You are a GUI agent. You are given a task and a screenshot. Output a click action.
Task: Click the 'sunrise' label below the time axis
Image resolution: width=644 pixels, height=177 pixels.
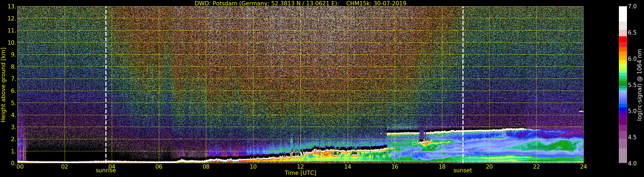coord(106,171)
